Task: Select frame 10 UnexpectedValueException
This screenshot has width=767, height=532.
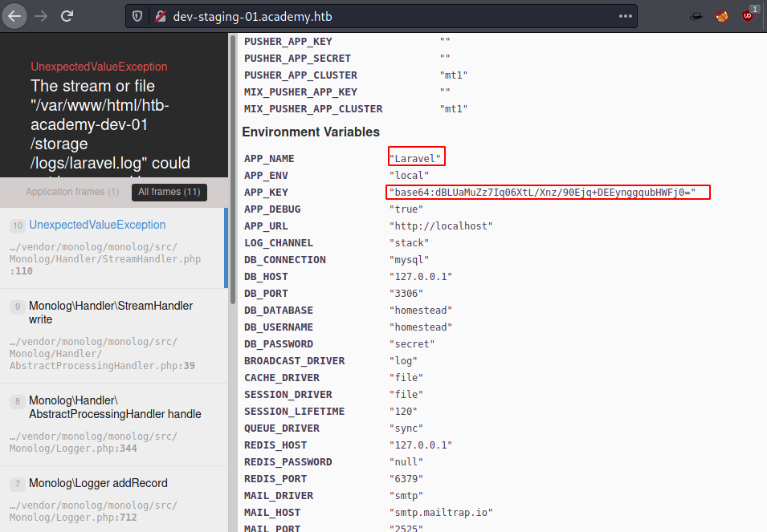Action: [112, 248]
